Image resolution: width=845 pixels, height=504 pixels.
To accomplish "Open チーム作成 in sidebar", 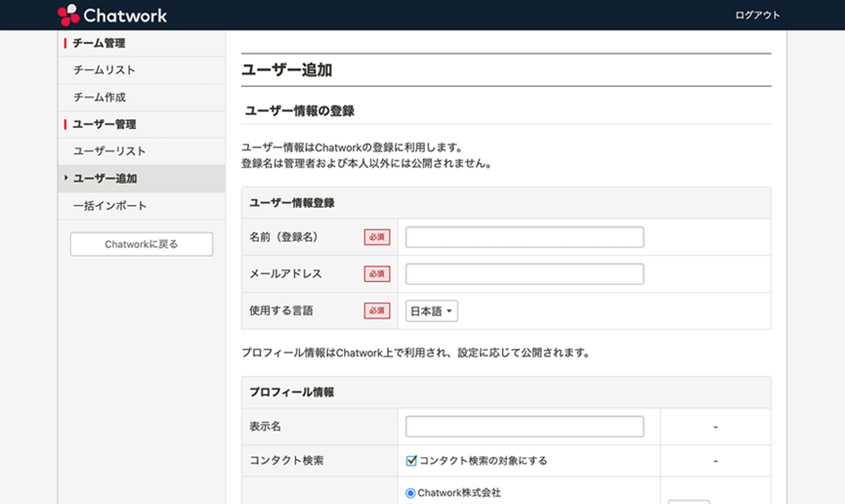I will point(142,98).
